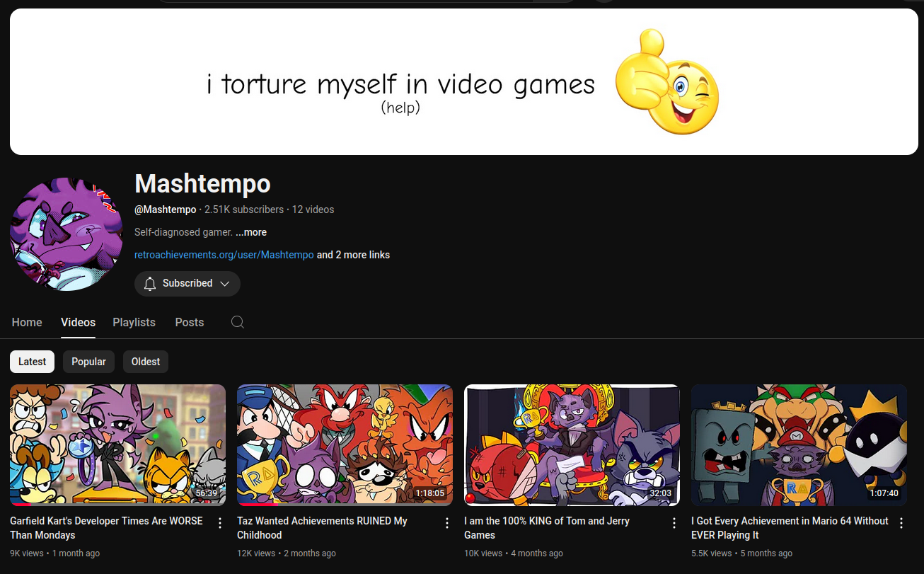This screenshot has height=574, width=924.
Task: Open Taz Wanted Achievements RUINED My Childhood title
Action: (x=322, y=528)
